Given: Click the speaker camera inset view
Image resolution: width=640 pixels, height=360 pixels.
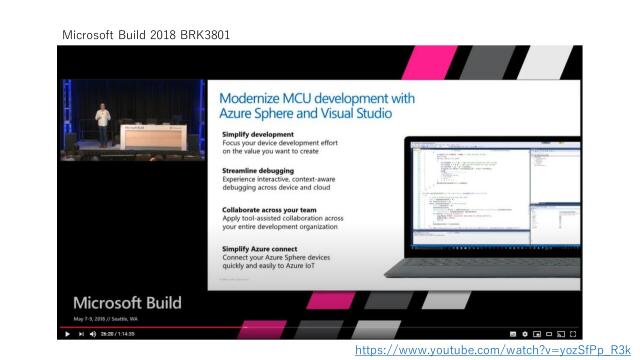Looking at the screenshot, I should click(x=133, y=120).
